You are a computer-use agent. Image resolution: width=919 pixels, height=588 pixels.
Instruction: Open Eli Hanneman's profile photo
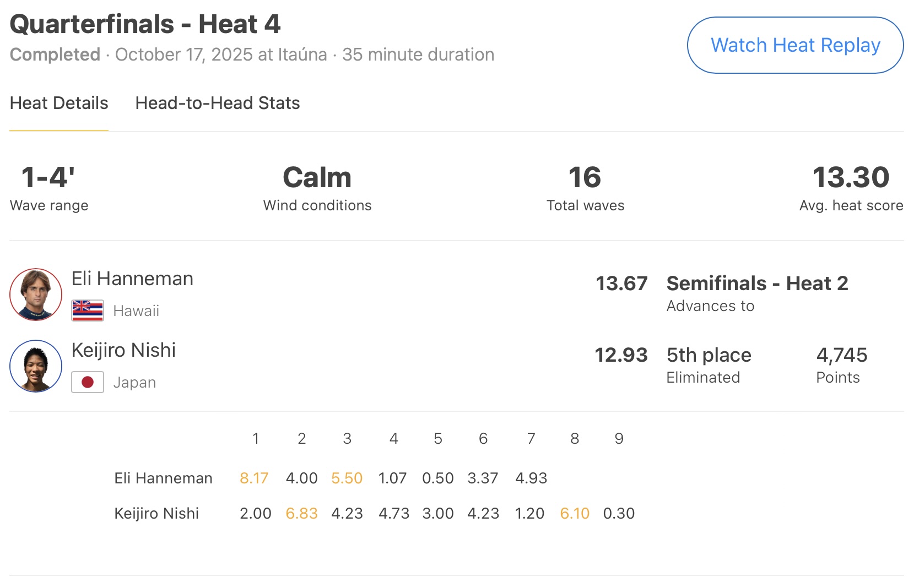coord(36,295)
